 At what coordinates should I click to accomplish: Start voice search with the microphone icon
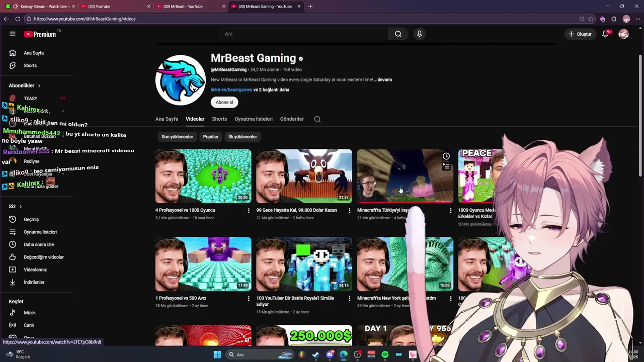[x=420, y=34]
